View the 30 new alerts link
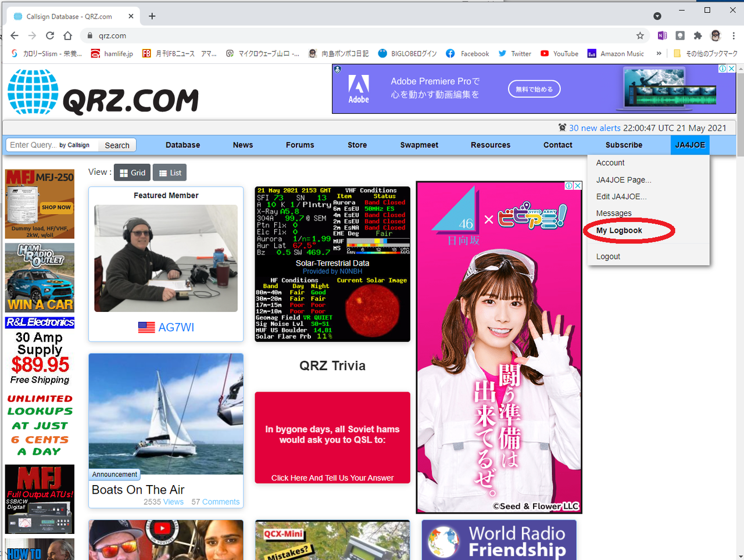The height and width of the screenshot is (560, 744). point(595,128)
